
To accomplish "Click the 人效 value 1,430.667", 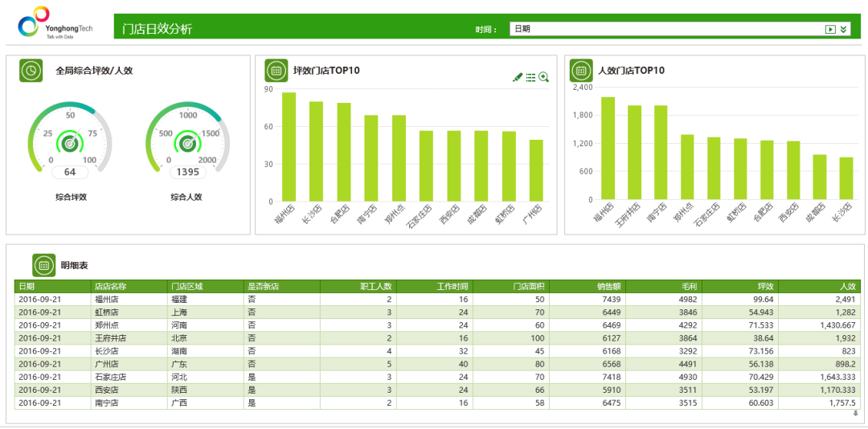I will pyautogui.click(x=819, y=325).
